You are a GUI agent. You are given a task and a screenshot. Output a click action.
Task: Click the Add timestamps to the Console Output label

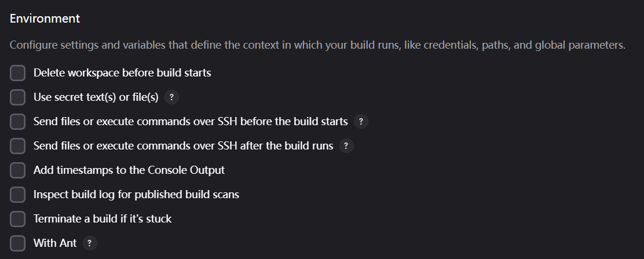point(129,170)
